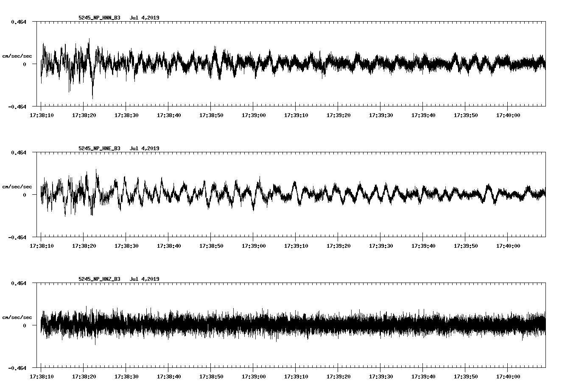Image resolution: width=576 pixels, height=392 pixels.
Task: Click the -0.464 lower limit on HNE plot
Action: (17, 237)
